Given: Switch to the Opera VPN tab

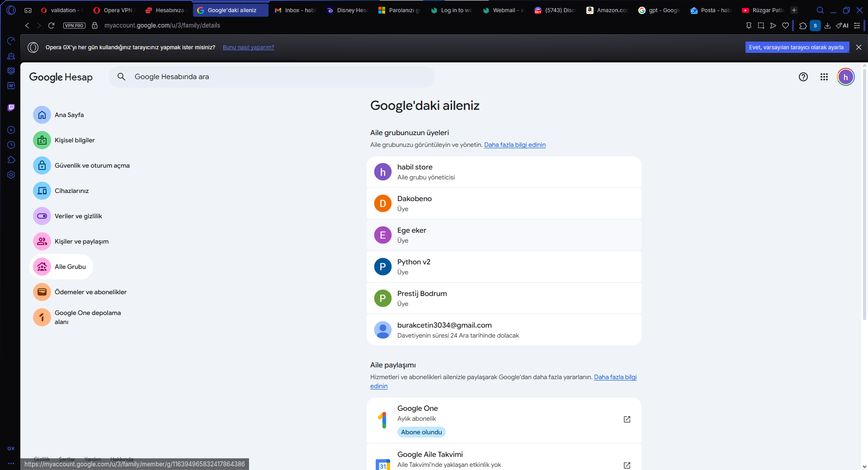Looking at the screenshot, I should (114, 10).
